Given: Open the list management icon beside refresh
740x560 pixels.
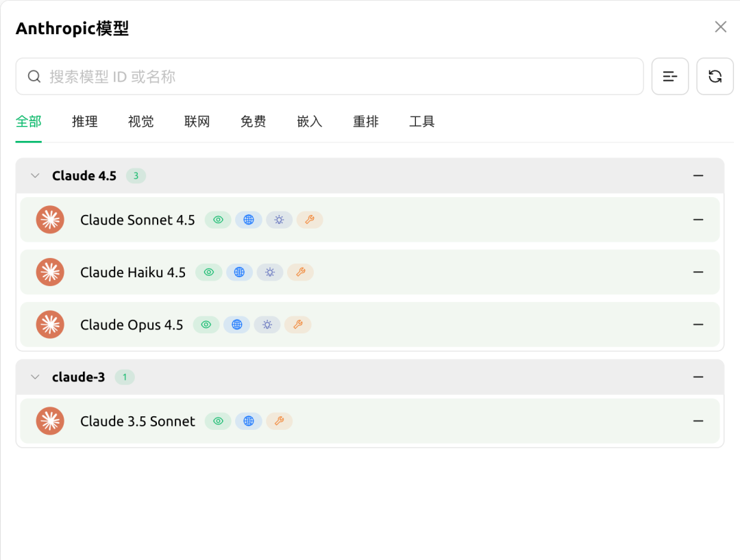Looking at the screenshot, I should tap(670, 76).
